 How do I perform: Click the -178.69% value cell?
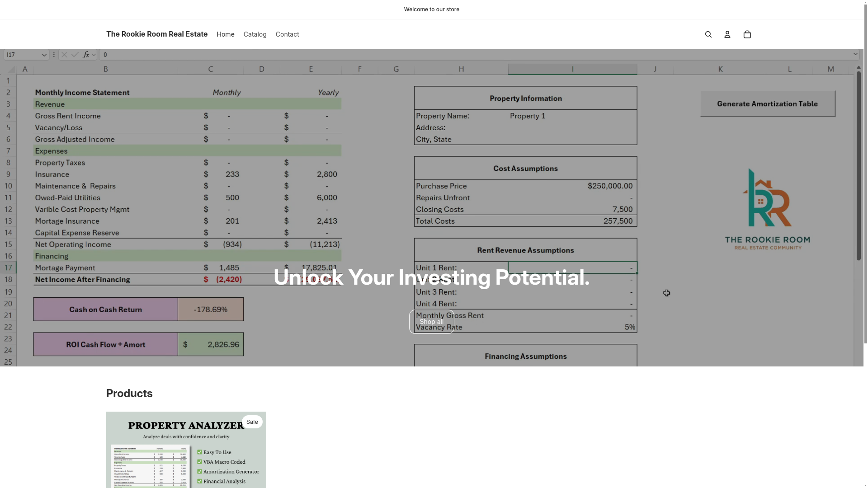point(211,310)
